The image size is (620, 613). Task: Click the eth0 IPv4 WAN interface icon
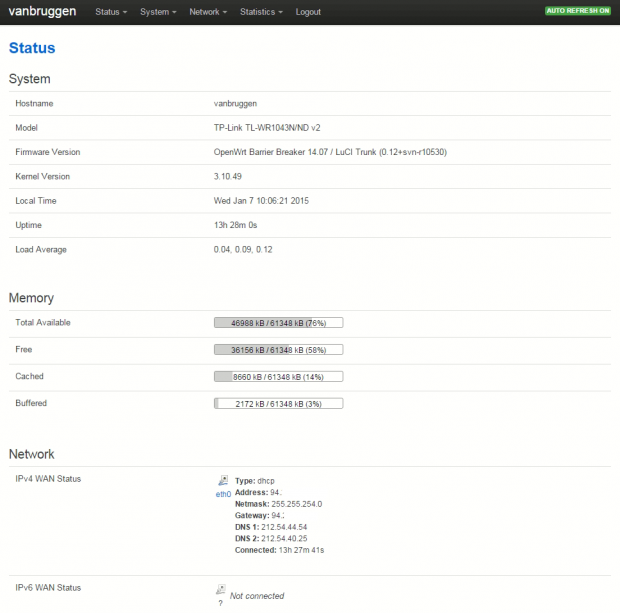221,481
